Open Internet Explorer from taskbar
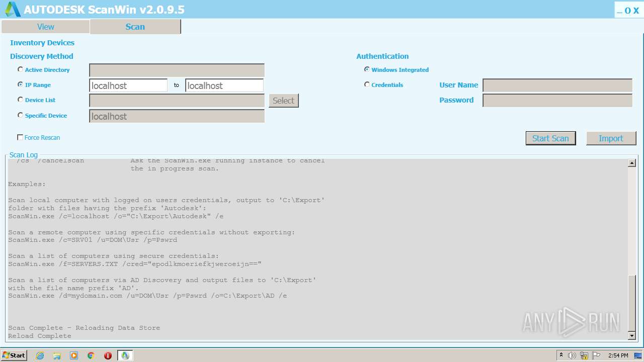Viewport: 644px width, 362px height. tap(40, 355)
